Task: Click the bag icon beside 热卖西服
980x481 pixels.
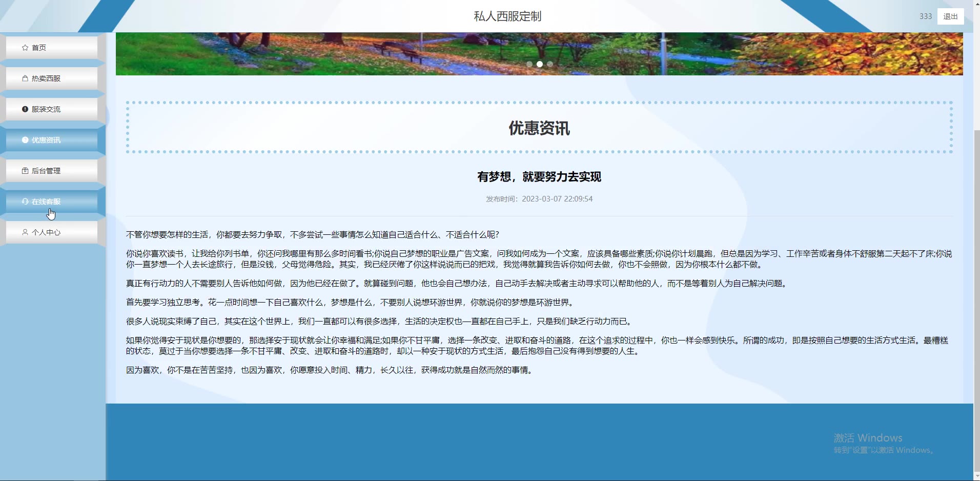Action: click(x=25, y=78)
